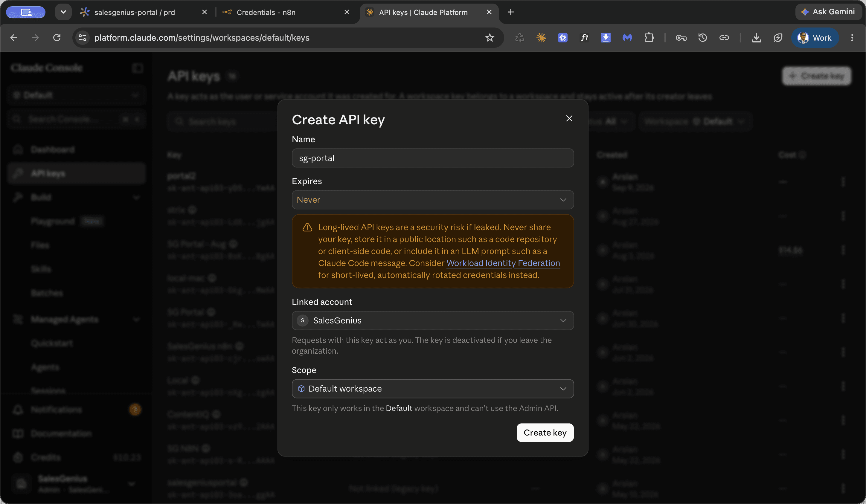Viewport: 866px width, 504px height.
Task: Open the Workload Identity Federation link
Action: (x=503, y=263)
